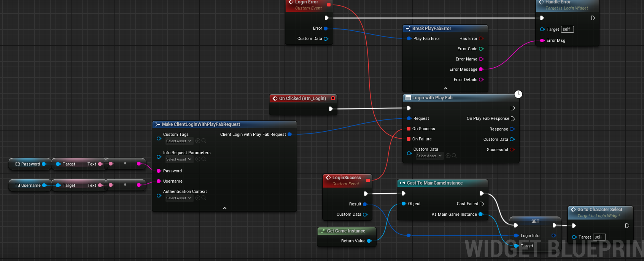Collapse Break PlayFabError node with bottom chevron
644x261 pixels.
tap(446, 88)
